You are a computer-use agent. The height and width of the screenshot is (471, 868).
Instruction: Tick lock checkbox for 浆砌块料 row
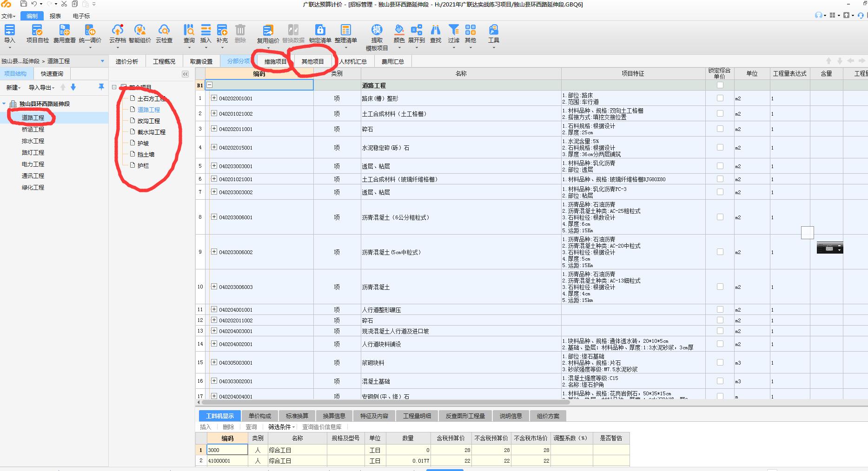pyautogui.click(x=720, y=362)
